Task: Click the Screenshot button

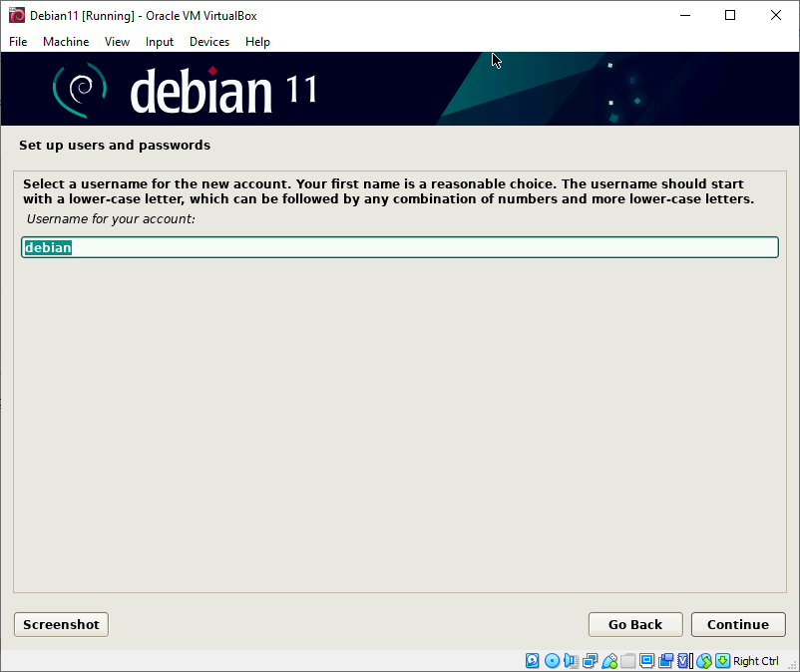Action: pyautogui.click(x=61, y=624)
